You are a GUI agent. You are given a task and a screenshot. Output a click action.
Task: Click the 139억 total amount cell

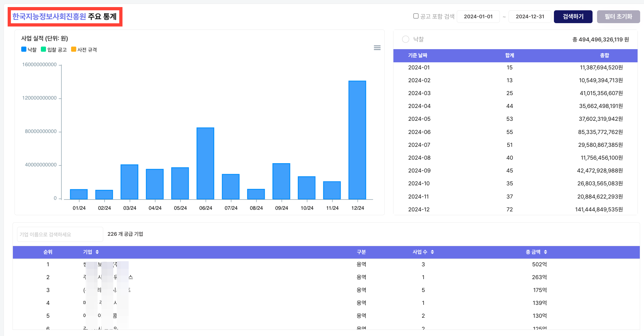(x=540, y=303)
